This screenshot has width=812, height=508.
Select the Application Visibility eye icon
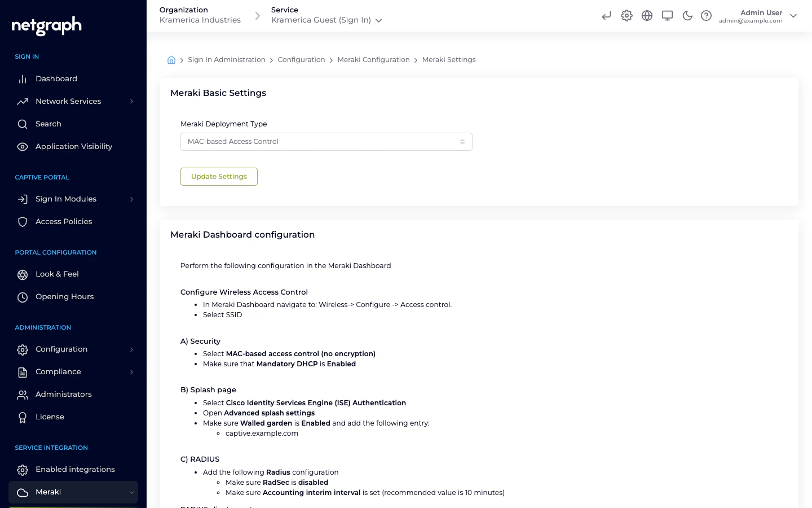pyautogui.click(x=23, y=146)
